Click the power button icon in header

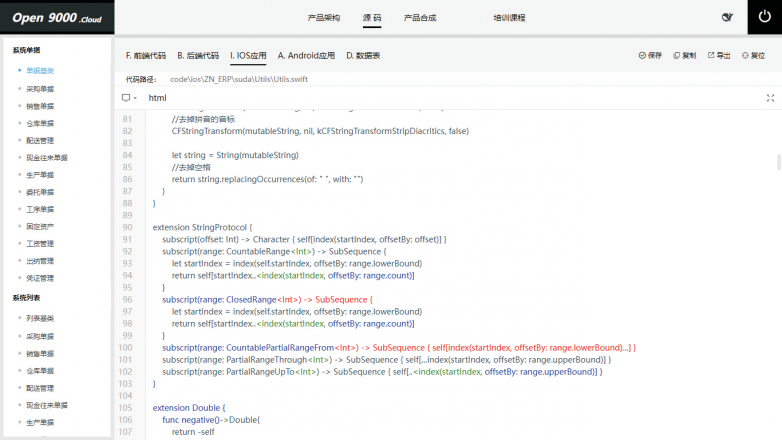[x=764, y=17]
